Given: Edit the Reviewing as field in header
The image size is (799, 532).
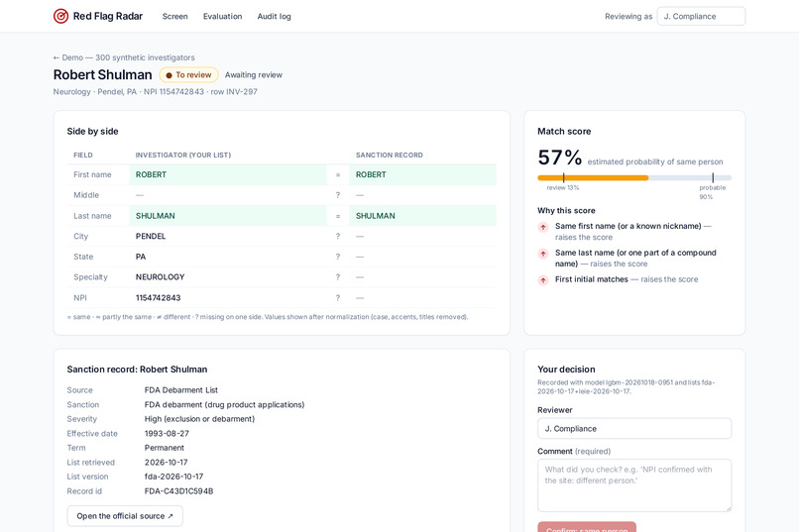Looking at the screenshot, I should click(x=701, y=16).
